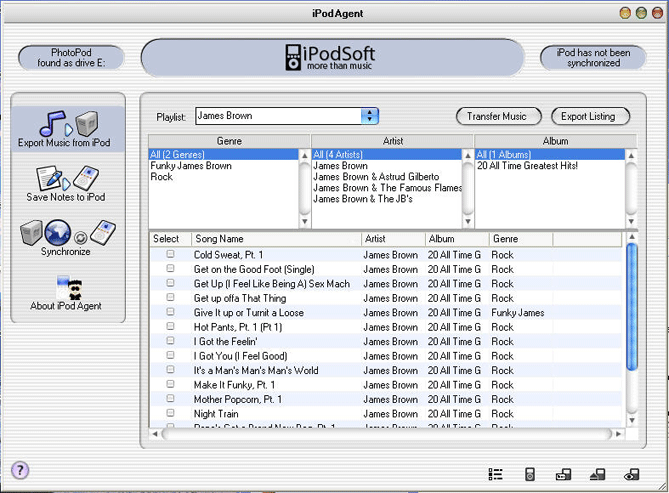
Task: Select checkbox for I Got the Feelin'
Action: 170,341
